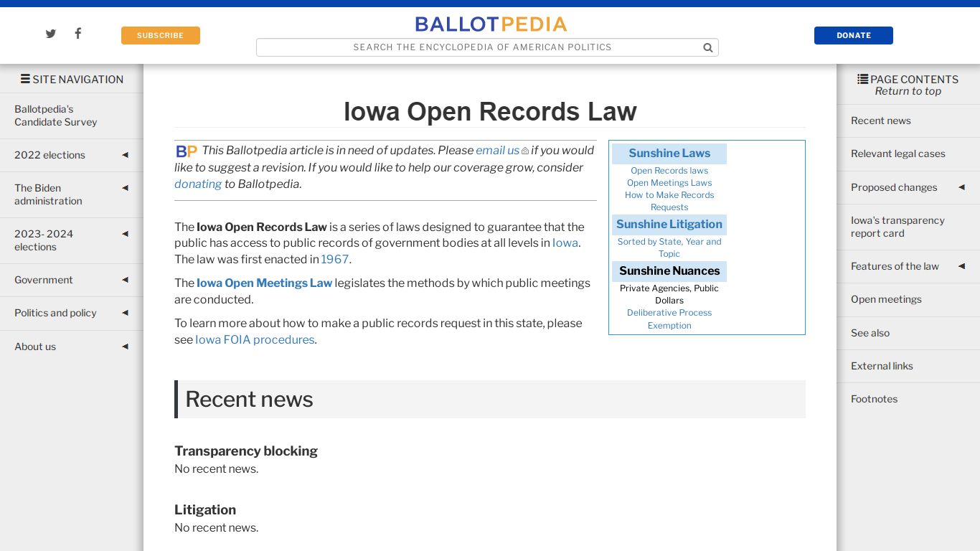The width and height of the screenshot is (980, 551).
Task: Jump to Footnotes section
Action: pyautogui.click(x=874, y=399)
